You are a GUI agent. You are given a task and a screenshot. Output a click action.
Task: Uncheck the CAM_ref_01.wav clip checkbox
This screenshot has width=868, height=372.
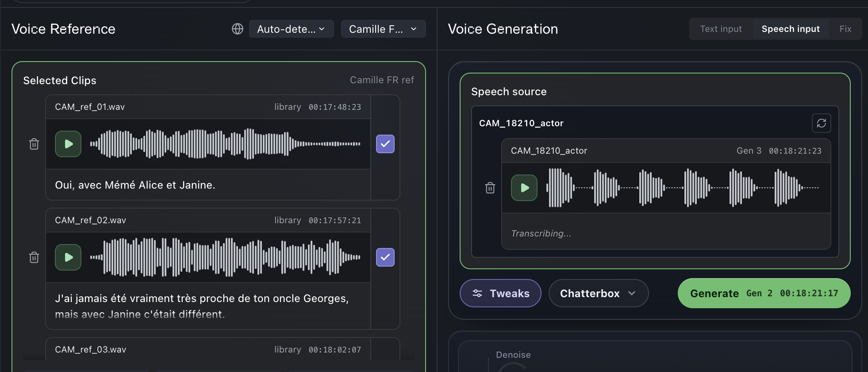tap(385, 144)
